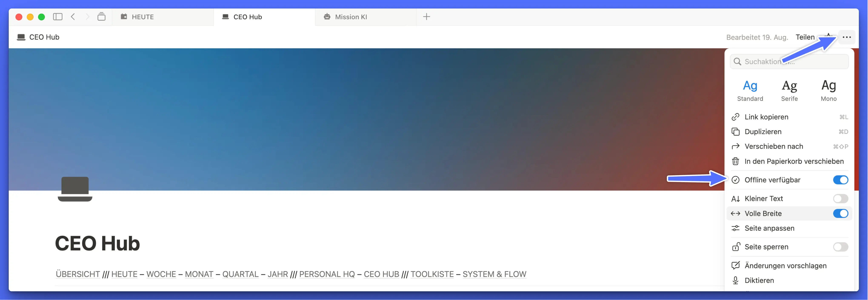Viewport: 868px width, 300px height.
Task: Go back with the left arrow
Action: [73, 17]
